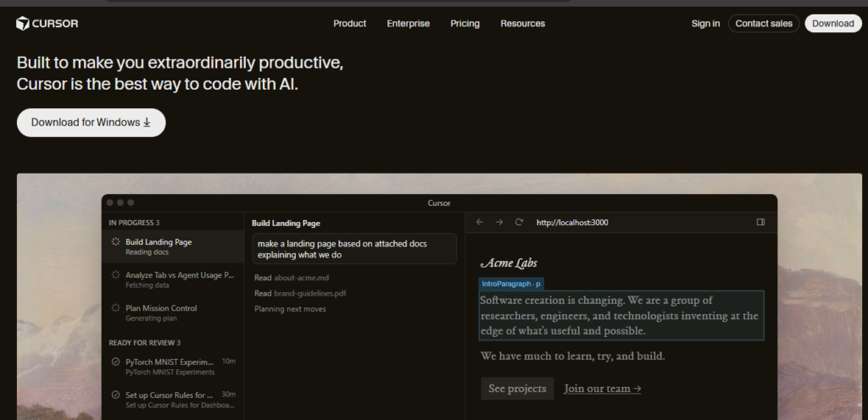Click 'We have much to learn' text

(x=572, y=356)
